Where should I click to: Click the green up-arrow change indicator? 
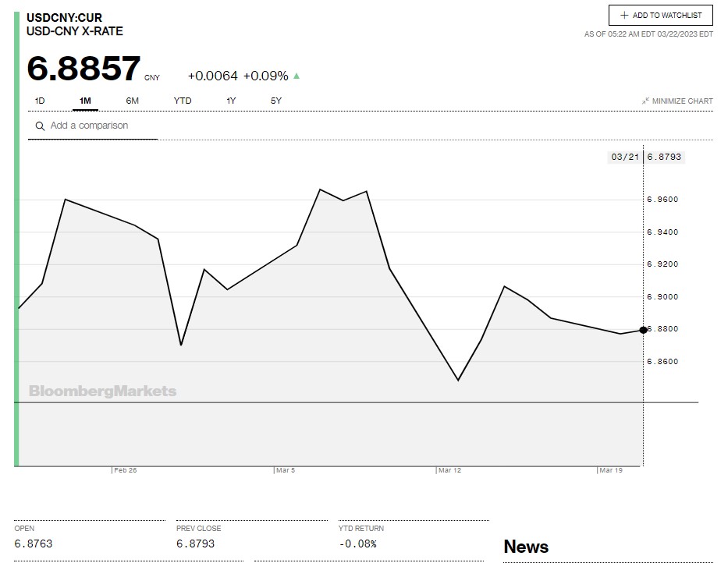[297, 76]
